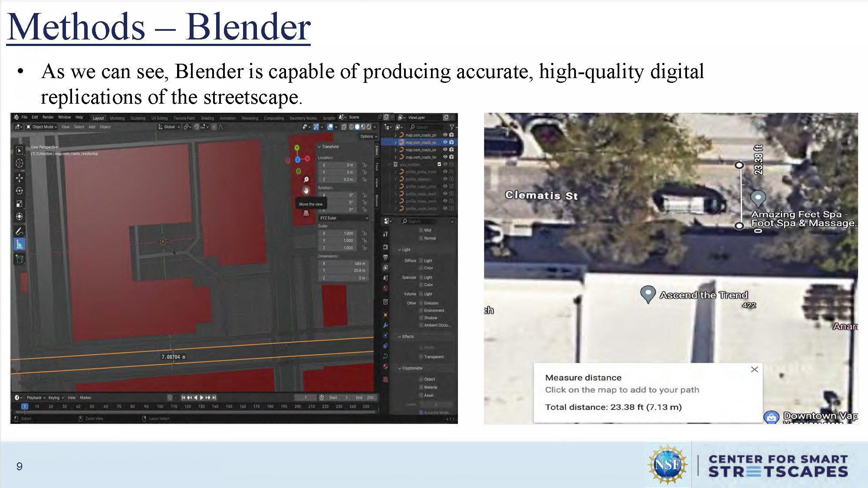Dismiss the Measure distance popup
This screenshot has height=488, width=868.
(x=755, y=369)
